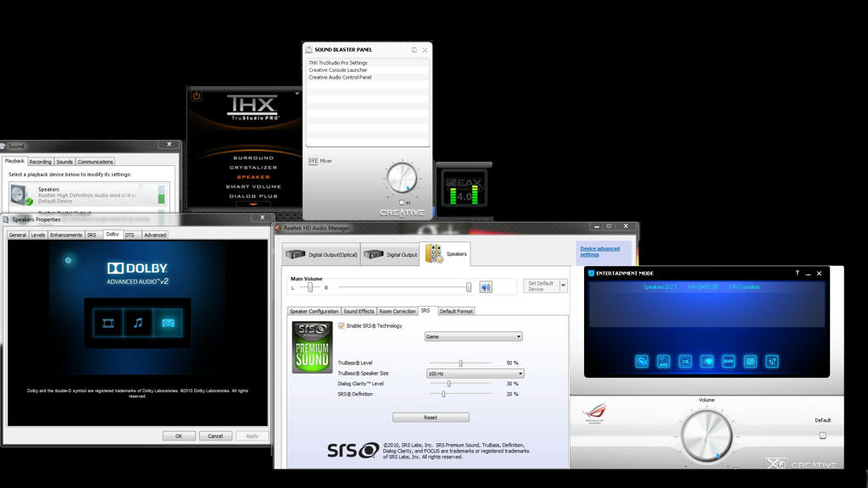Mute main volume with the speaker icon
Screen dimensions: 868x488
tap(486, 287)
